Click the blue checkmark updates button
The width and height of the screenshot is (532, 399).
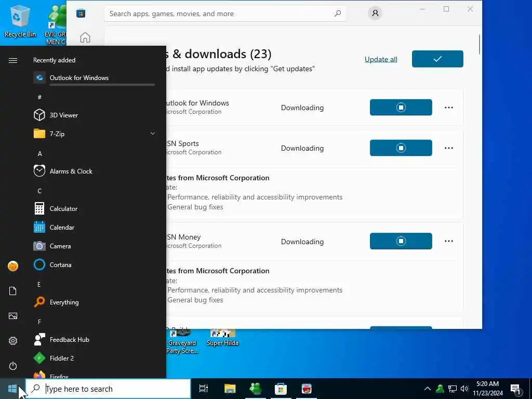(x=437, y=59)
